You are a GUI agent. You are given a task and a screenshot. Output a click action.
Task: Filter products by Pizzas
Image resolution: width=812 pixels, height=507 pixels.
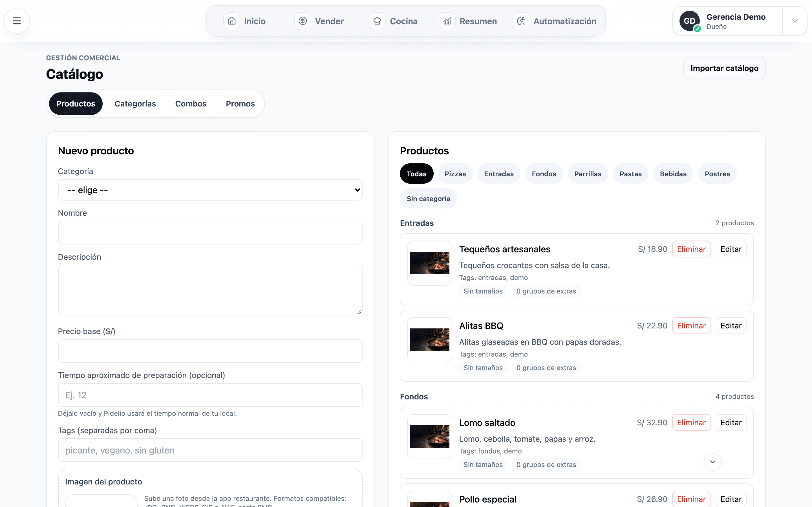(x=455, y=174)
